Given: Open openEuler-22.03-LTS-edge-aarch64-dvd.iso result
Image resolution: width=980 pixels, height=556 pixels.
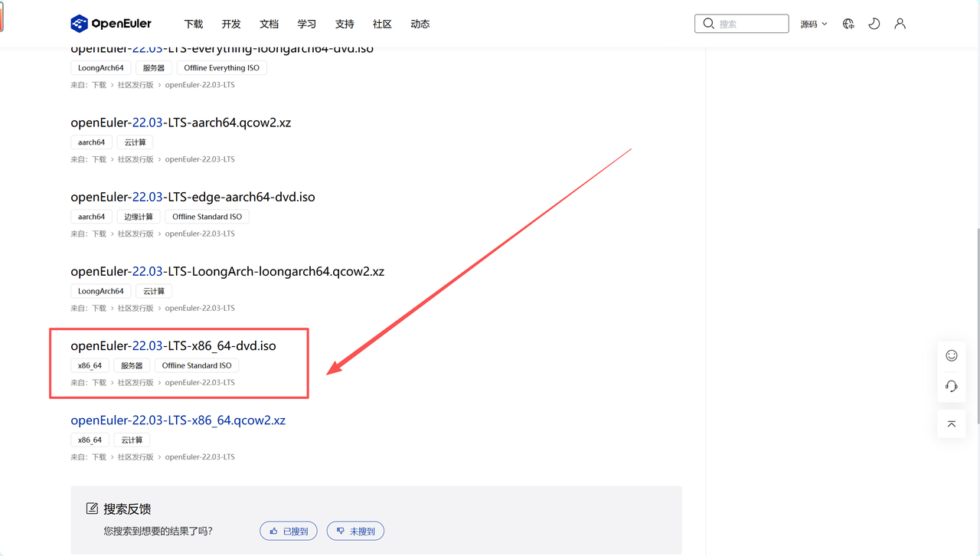Looking at the screenshot, I should point(193,197).
